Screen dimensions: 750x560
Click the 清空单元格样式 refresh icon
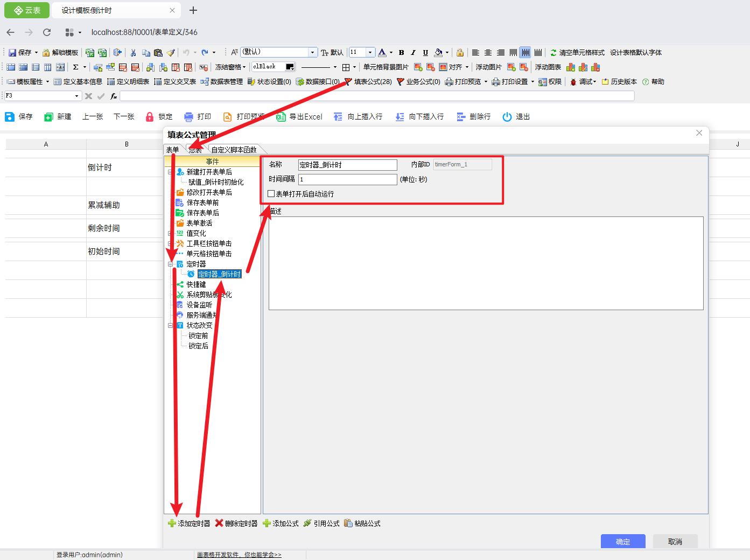(553, 53)
